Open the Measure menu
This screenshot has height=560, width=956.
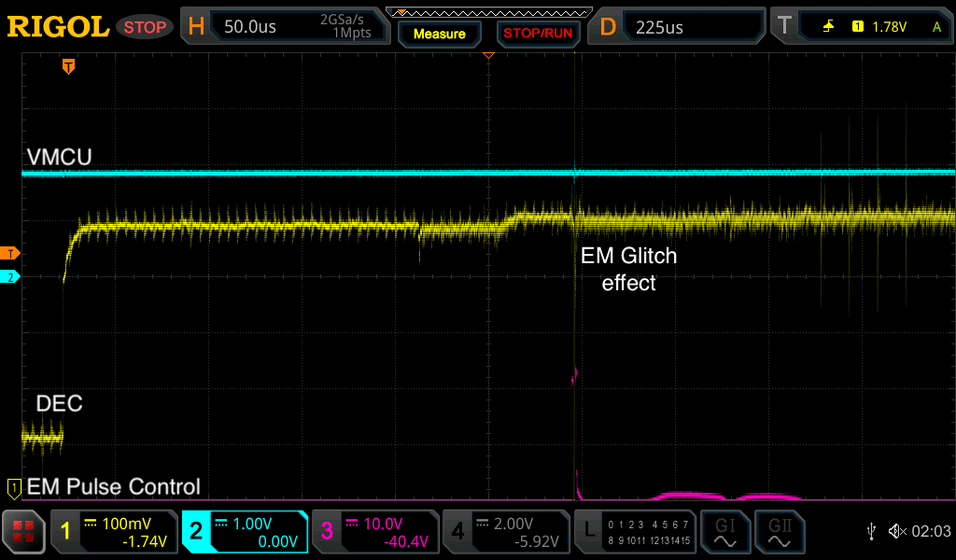(439, 34)
